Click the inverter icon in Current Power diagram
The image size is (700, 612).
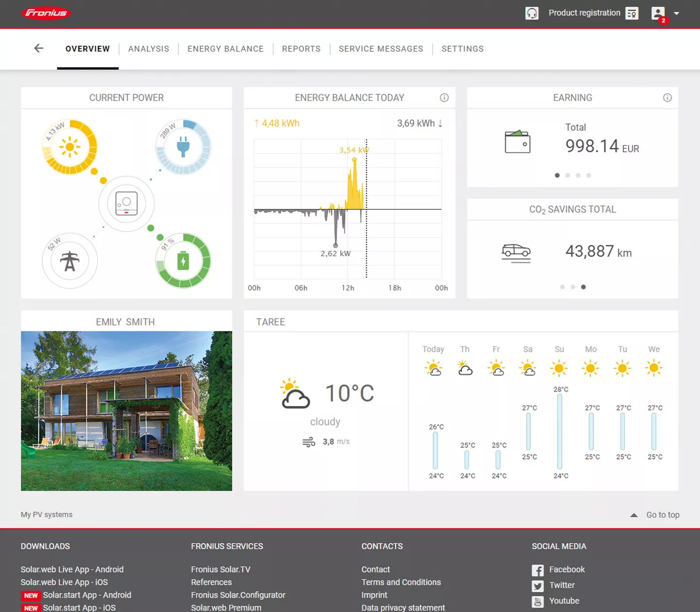click(126, 204)
